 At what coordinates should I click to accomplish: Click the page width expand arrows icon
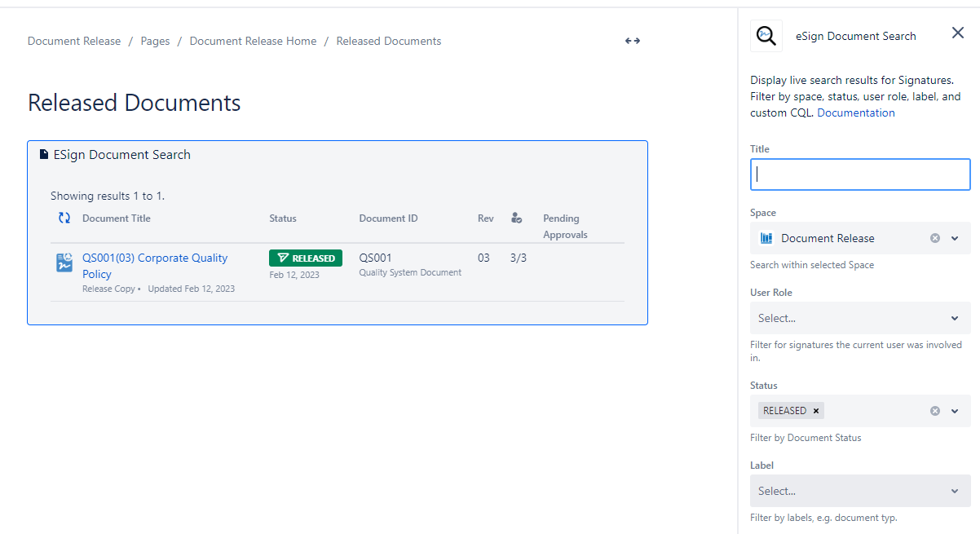click(632, 41)
